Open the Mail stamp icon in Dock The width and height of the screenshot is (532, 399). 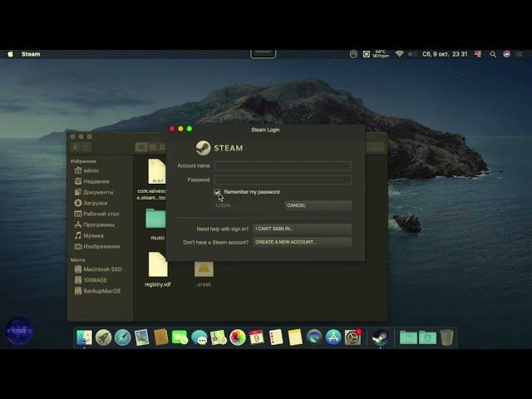141,337
